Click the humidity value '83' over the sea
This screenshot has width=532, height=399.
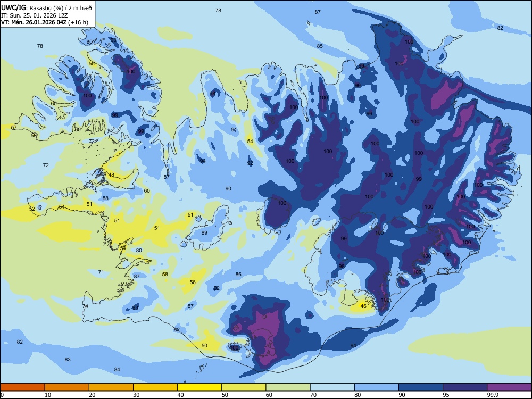tap(68, 360)
